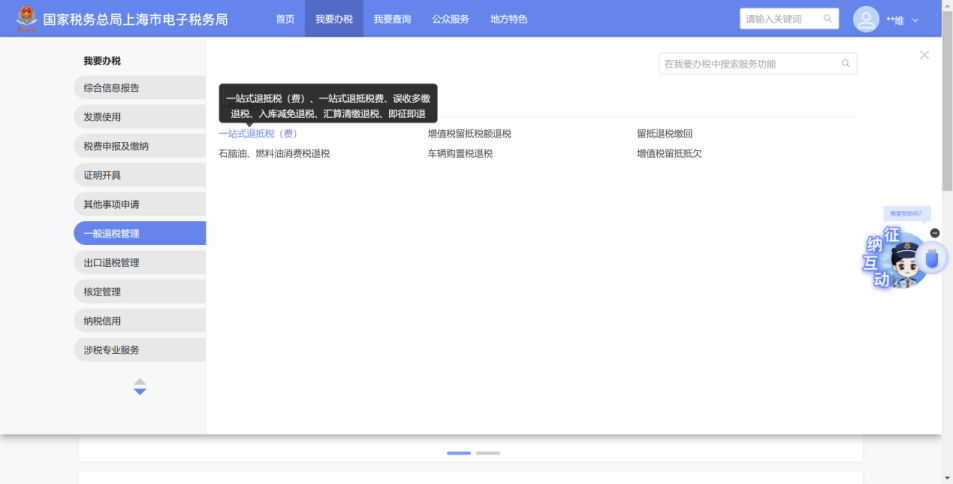Screen dimensions: 953x484
Task: Click the first blue carousel indicator
Action: (x=458, y=453)
